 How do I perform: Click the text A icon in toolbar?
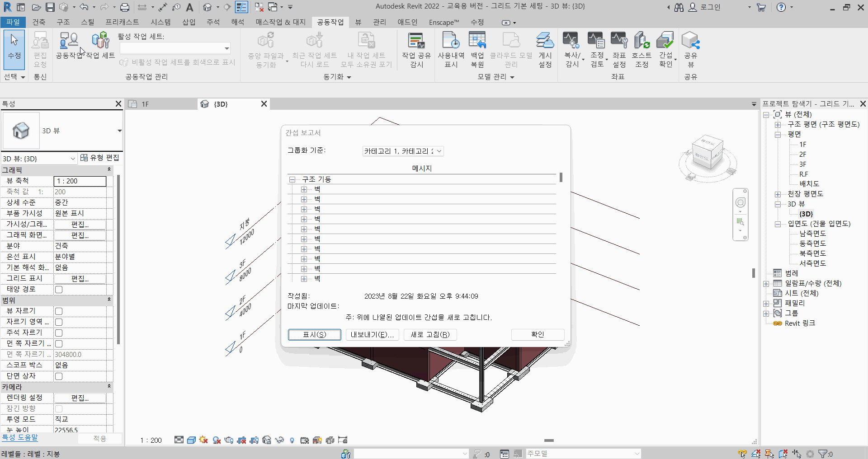189,7
